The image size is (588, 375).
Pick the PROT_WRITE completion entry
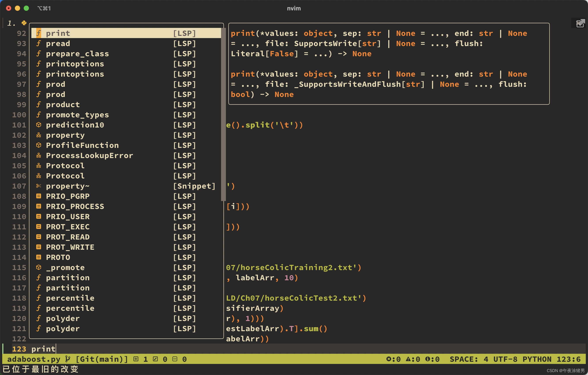click(x=70, y=247)
